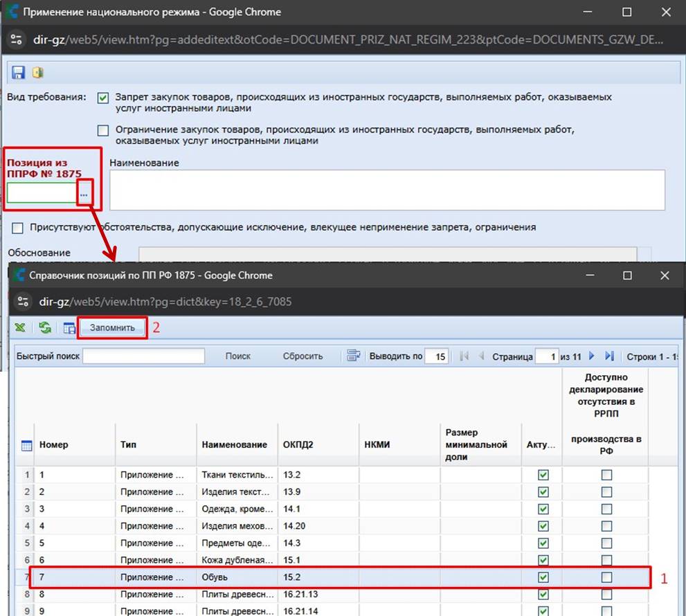Screen dimensions: 686x616
Task: Toggle РРПП declaration checkbox in row 14.1
Action: [606, 509]
